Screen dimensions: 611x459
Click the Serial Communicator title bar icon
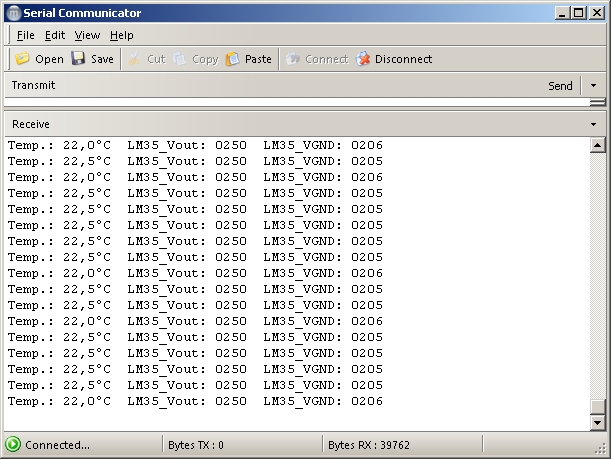click(x=13, y=13)
